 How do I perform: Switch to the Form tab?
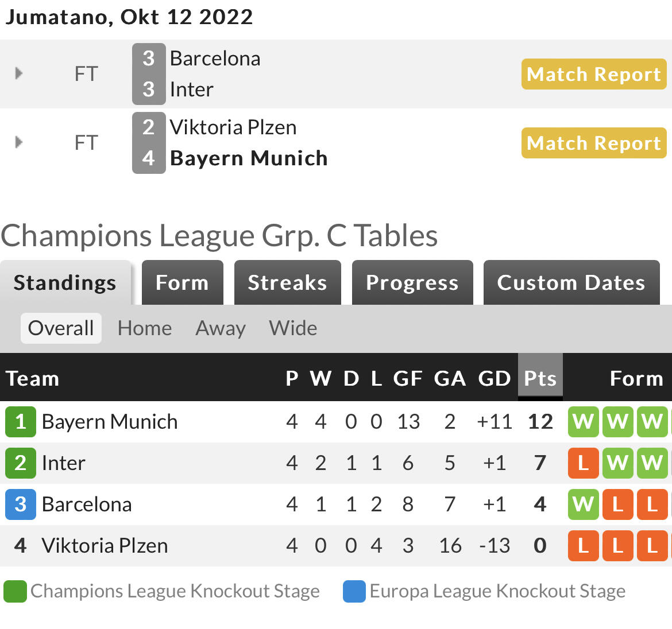[183, 282]
